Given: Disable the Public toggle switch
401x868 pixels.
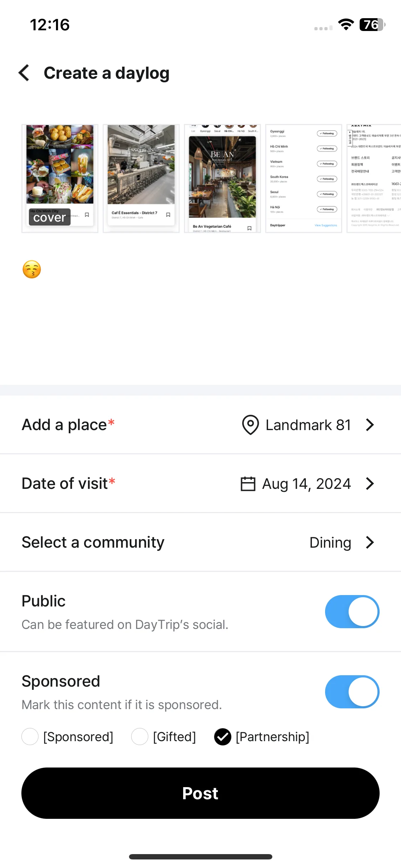Looking at the screenshot, I should [352, 611].
